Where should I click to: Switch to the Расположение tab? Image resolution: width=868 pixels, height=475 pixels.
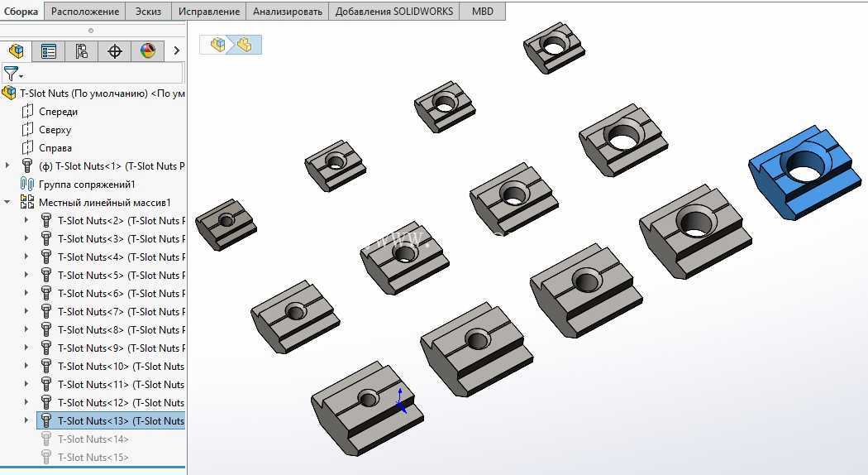[84, 11]
